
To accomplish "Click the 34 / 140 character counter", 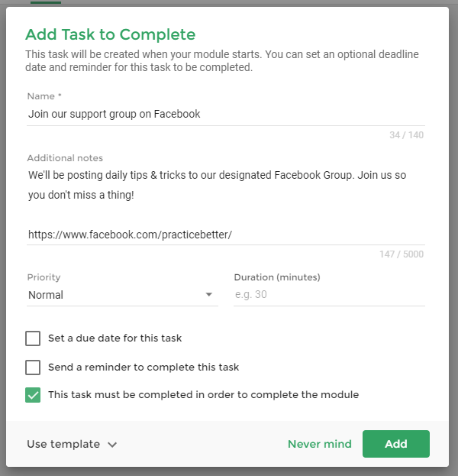I will [406, 134].
